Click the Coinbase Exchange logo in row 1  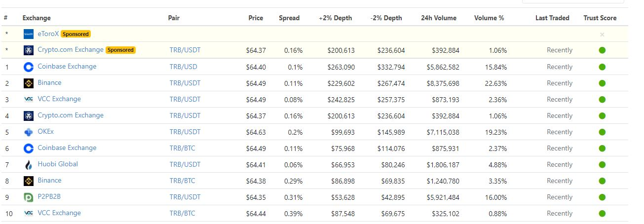coord(29,67)
